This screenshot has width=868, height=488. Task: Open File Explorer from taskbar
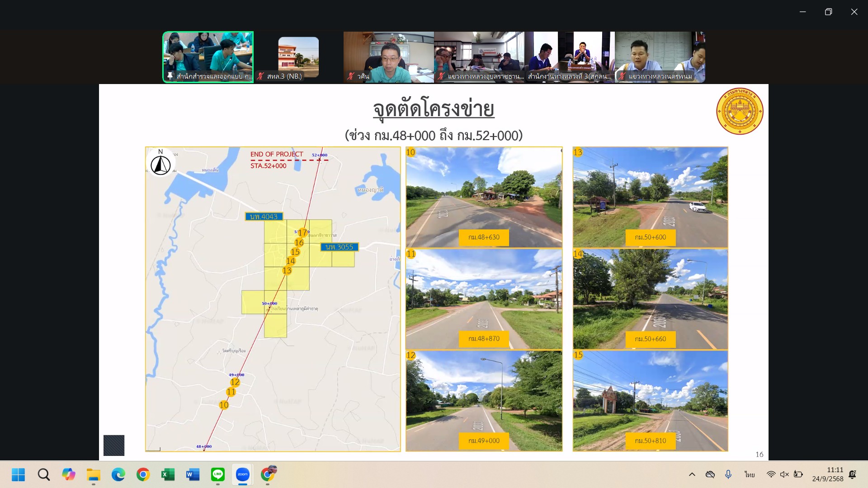(93, 474)
